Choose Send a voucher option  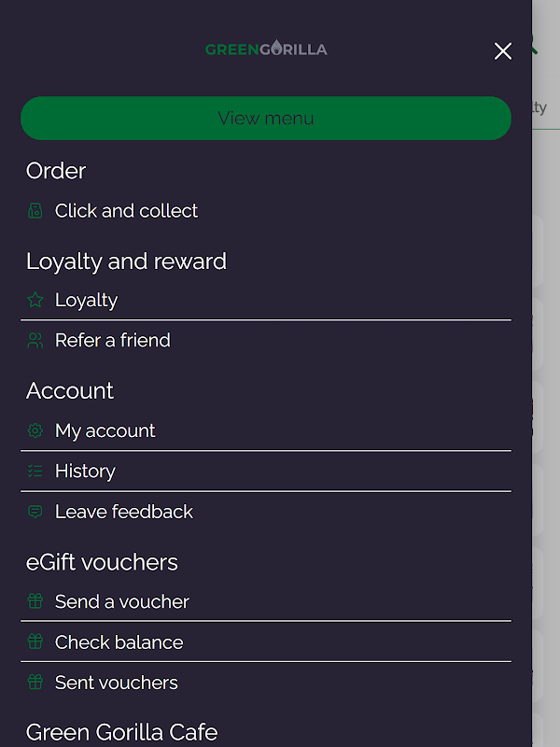(x=121, y=602)
